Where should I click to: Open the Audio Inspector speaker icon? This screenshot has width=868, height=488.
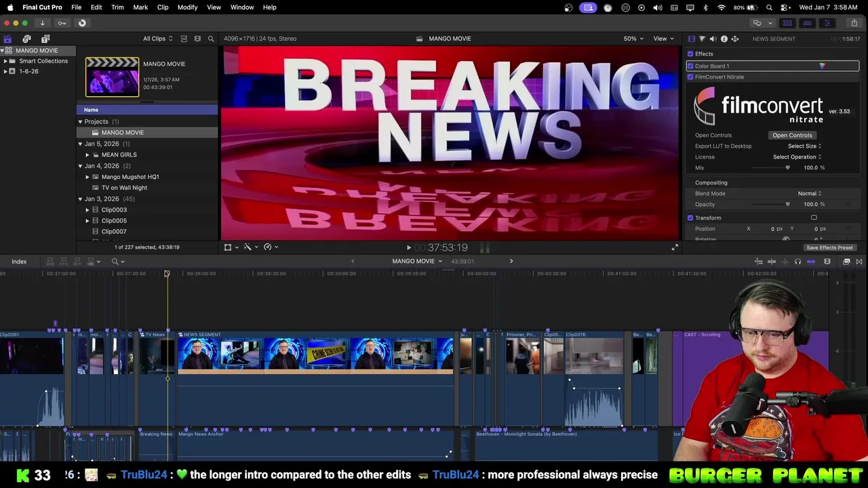[713, 39]
